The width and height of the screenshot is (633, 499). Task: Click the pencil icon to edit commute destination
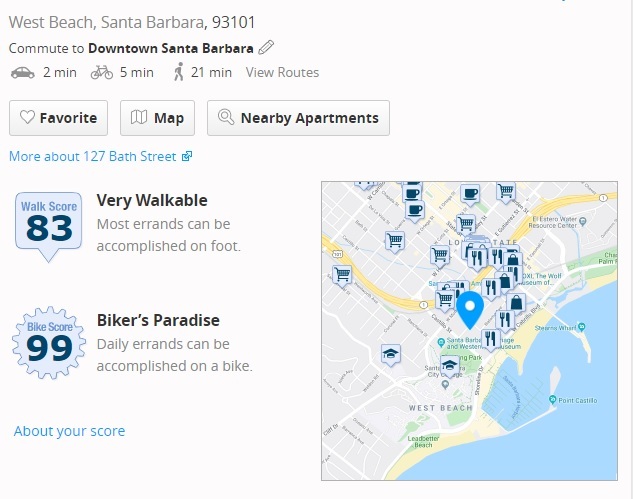266,48
